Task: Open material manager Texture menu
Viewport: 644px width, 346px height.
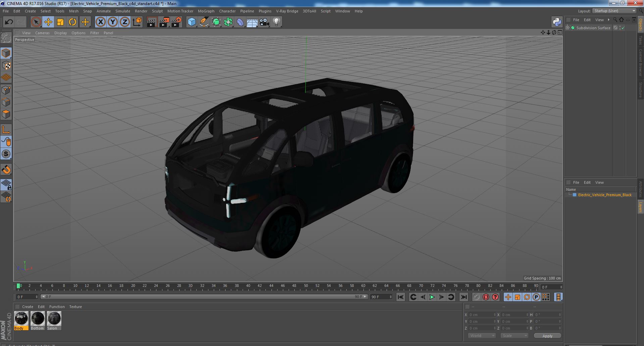Action: (76, 307)
